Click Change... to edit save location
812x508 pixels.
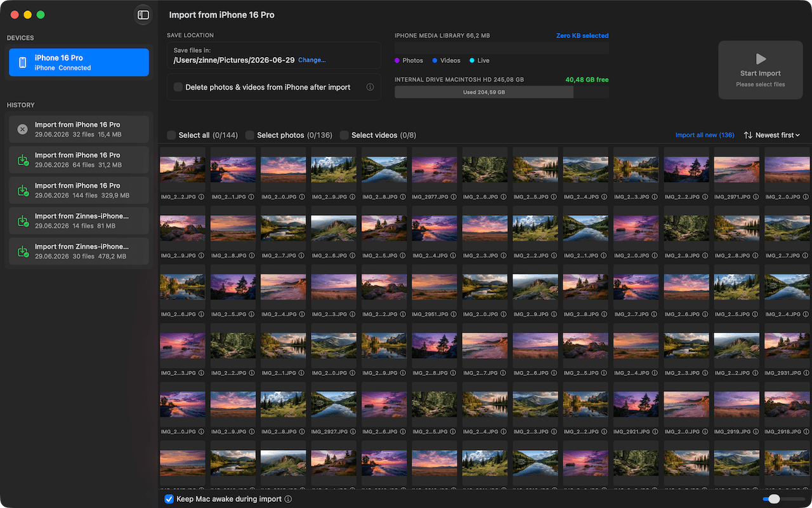point(312,60)
